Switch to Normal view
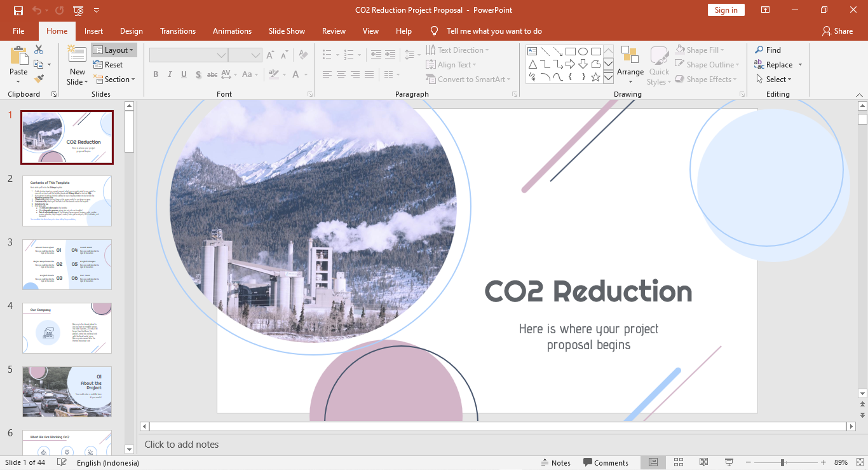 [653, 462]
